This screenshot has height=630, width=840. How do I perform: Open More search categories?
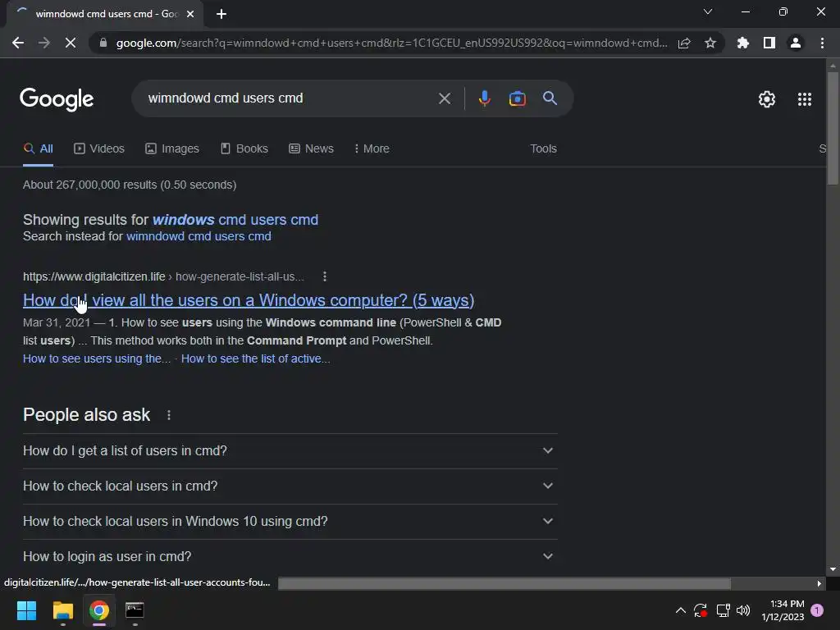pyautogui.click(x=372, y=149)
